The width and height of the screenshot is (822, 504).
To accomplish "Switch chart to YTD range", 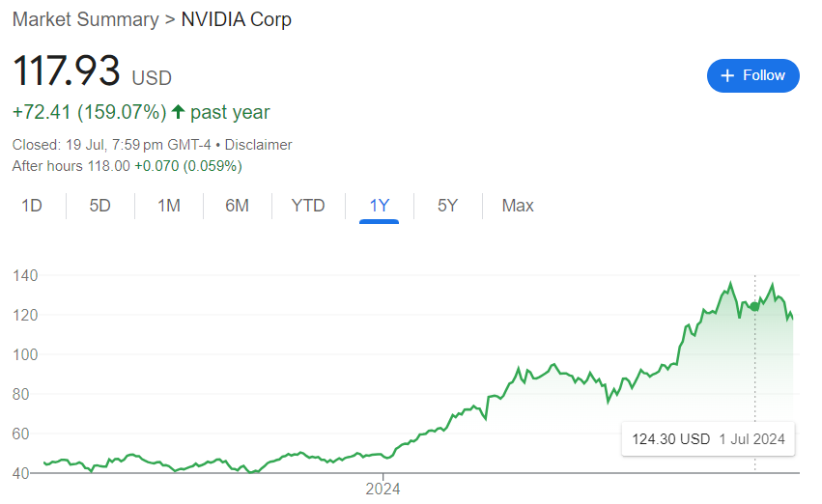I will (308, 206).
